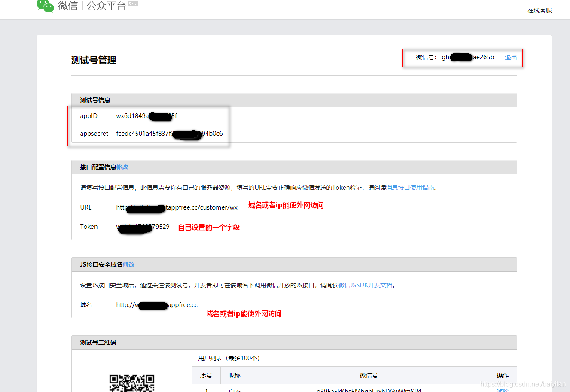The height and width of the screenshot is (392, 570).
Task: Click 用户列表(最多100个) heading
Action: click(229, 358)
